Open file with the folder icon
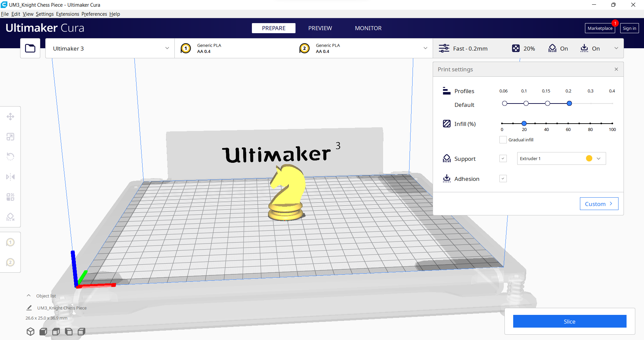This screenshot has width=644, height=340. (30, 48)
